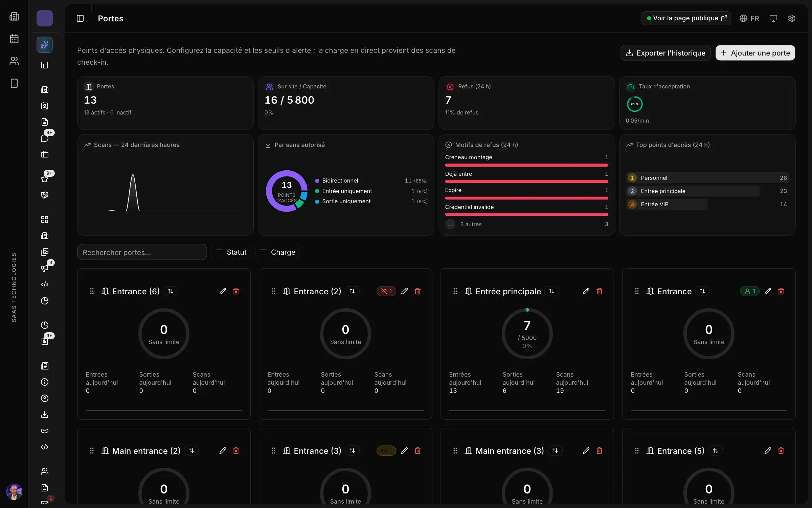Edit the Entrance (6) door
Viewport: 812px width, 508px height.
[223, 291]
